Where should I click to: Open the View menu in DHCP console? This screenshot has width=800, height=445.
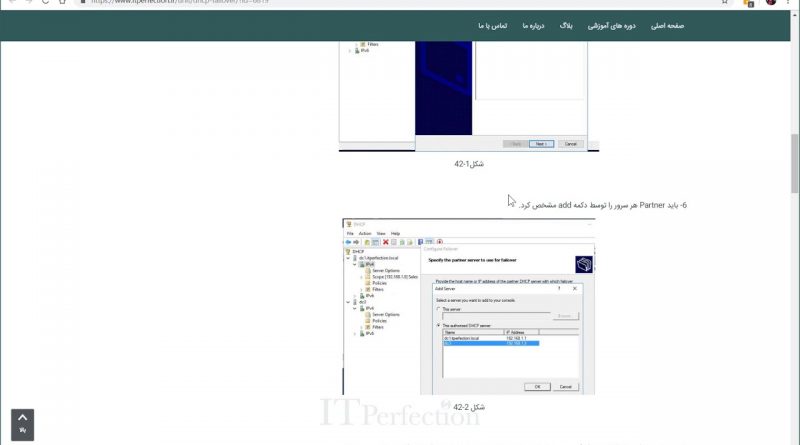pos(381,234)
